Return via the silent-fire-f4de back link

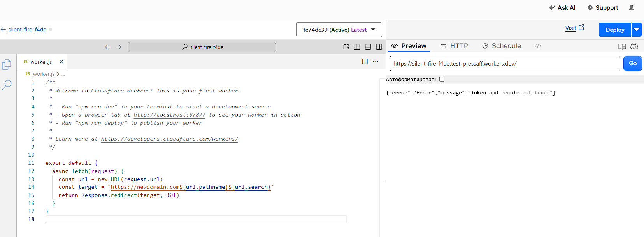click(x=24, y=30)
